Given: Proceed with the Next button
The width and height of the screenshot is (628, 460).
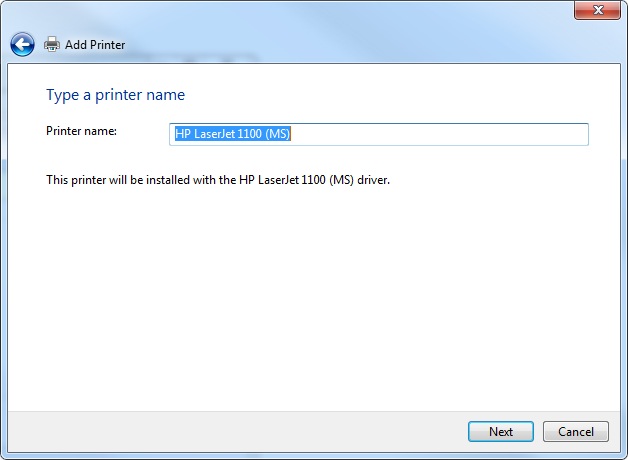Looking at the screenshot, I should pos(501,432).
